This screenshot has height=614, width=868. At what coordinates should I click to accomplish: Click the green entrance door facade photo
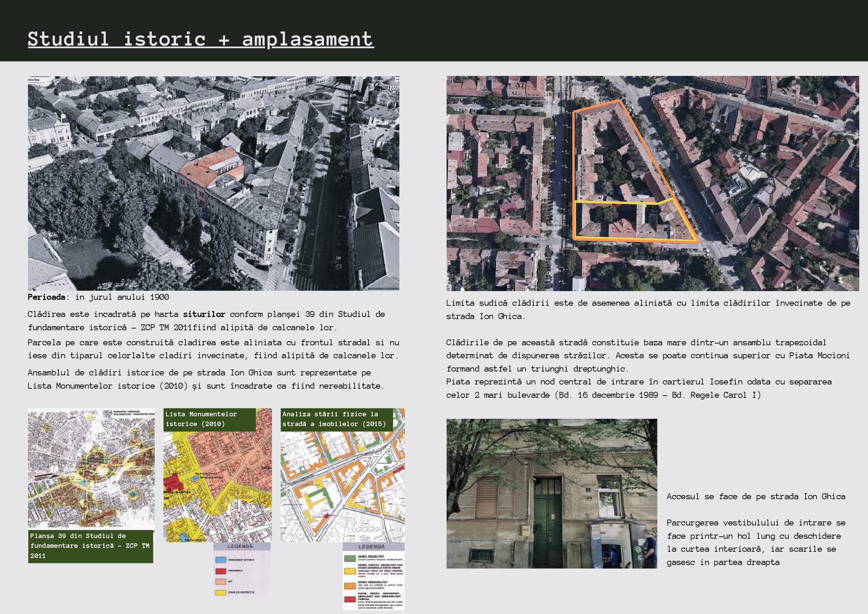pos(552,493)
